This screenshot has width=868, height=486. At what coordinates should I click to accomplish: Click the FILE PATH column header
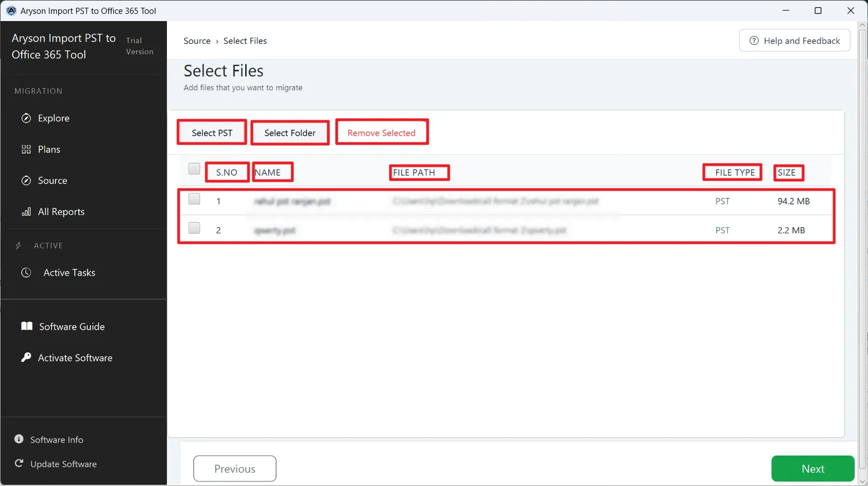click(x=414, y=172)
